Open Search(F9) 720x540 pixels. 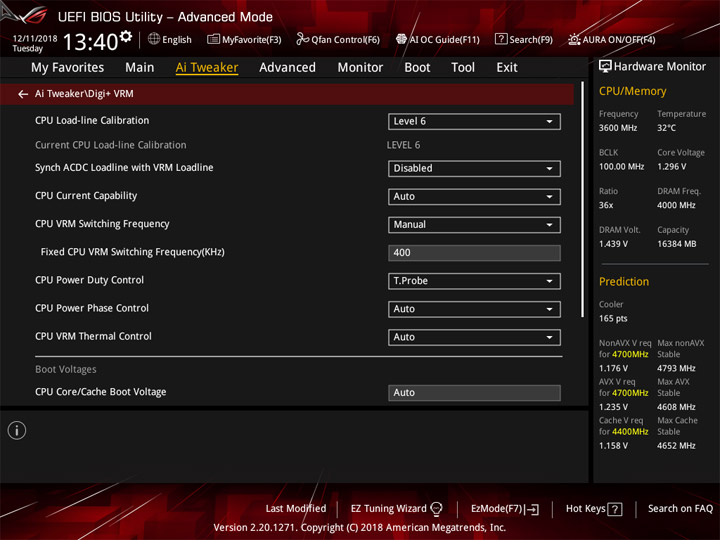(x=524, y=39)
